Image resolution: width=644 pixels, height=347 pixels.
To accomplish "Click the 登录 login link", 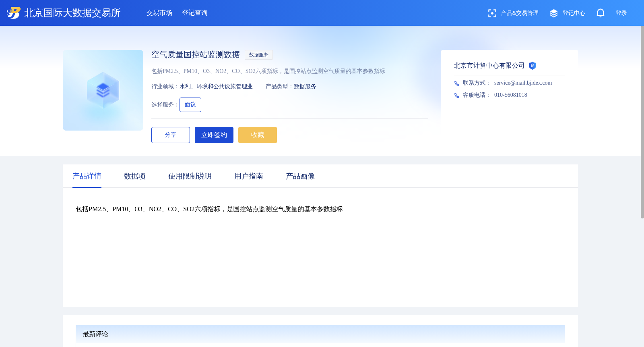I will [x=621, y=13].
